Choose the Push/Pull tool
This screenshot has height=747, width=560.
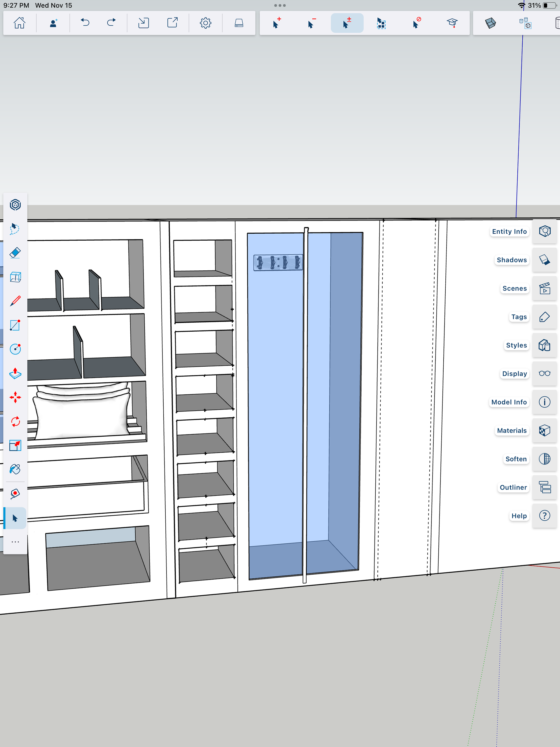coord(15,373)
